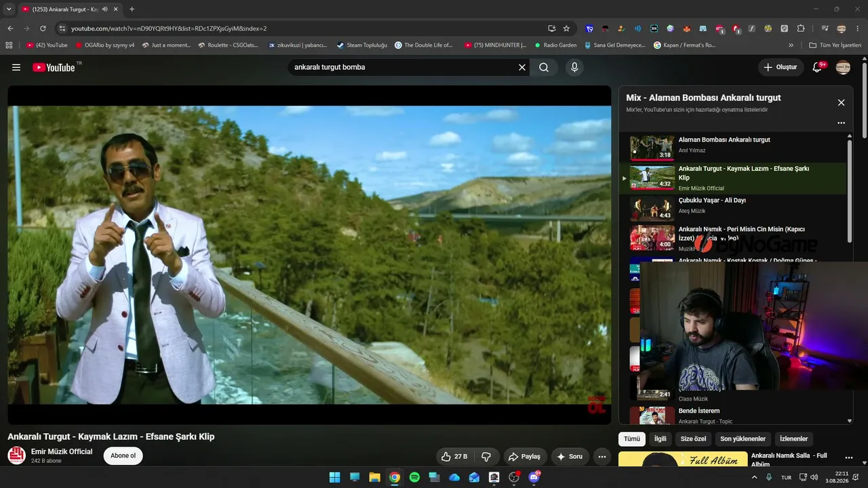Screen dimensions: 868x488
Task: Open Mix playlist more options menu
Action: coord(841,123)
